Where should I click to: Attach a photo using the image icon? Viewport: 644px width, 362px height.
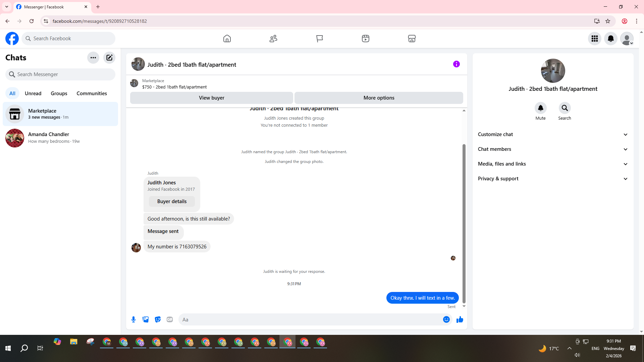pyautogui.click(x=146, y=319)
